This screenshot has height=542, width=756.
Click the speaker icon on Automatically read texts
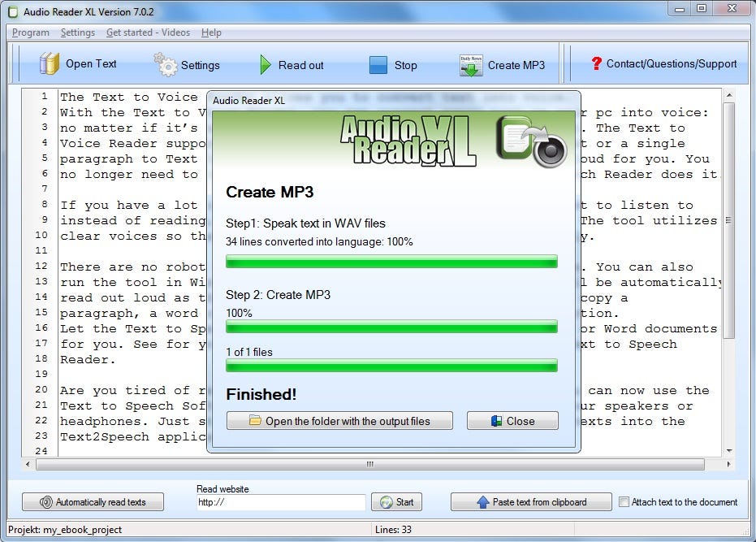tap(45, 502)
